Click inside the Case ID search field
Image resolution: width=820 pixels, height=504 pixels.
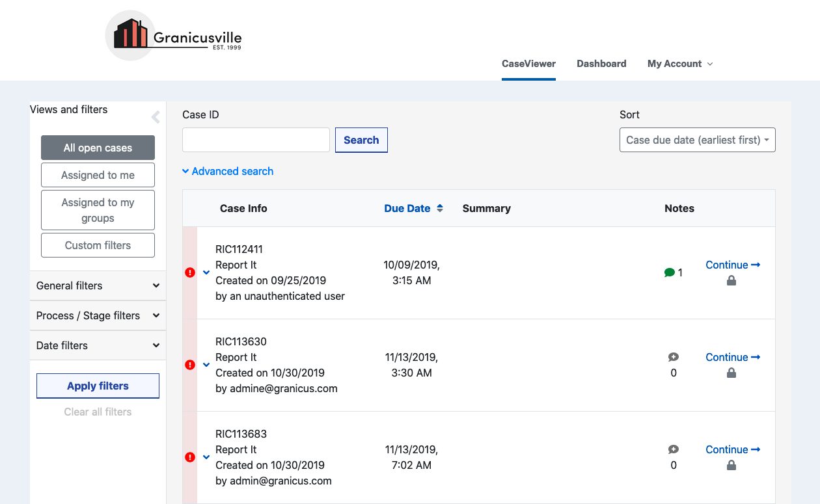pos(255,140)
